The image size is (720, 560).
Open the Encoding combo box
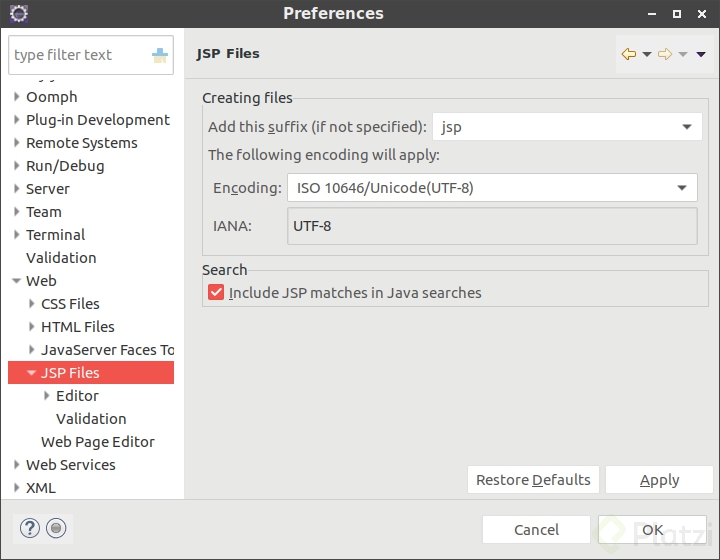[x=682, y=187]
